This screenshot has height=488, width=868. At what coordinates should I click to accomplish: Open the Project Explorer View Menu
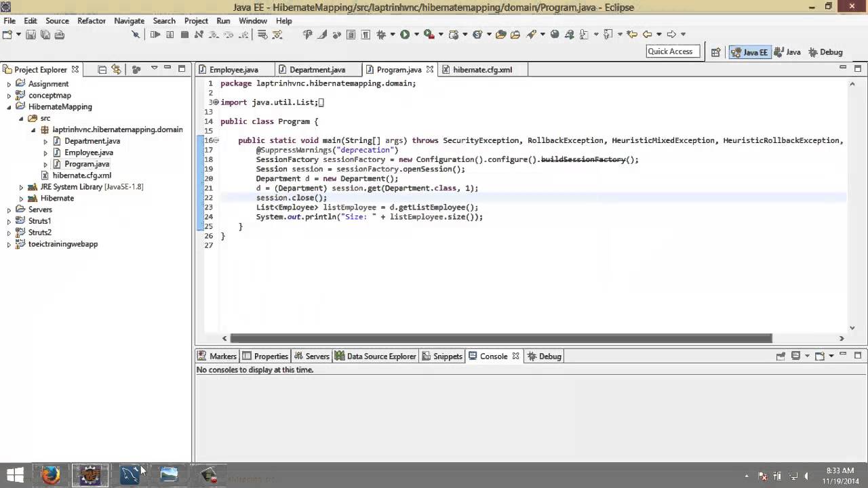[x=154, y=69]
